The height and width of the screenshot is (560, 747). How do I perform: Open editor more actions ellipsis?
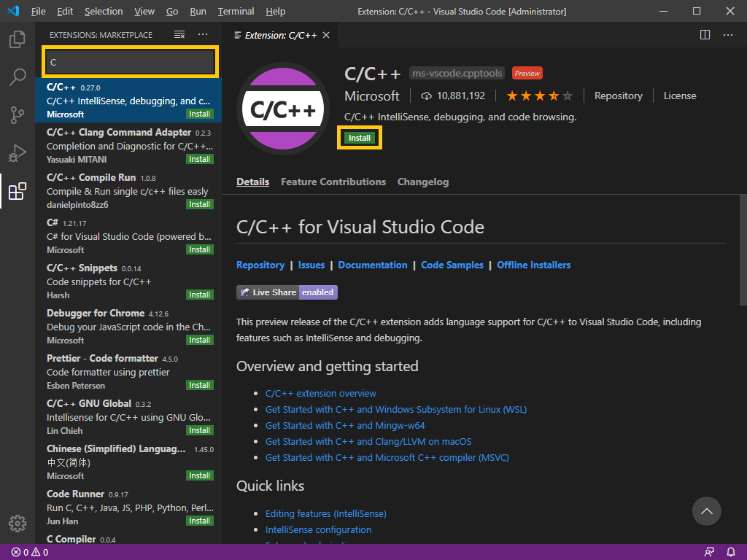tap(728, 35)
